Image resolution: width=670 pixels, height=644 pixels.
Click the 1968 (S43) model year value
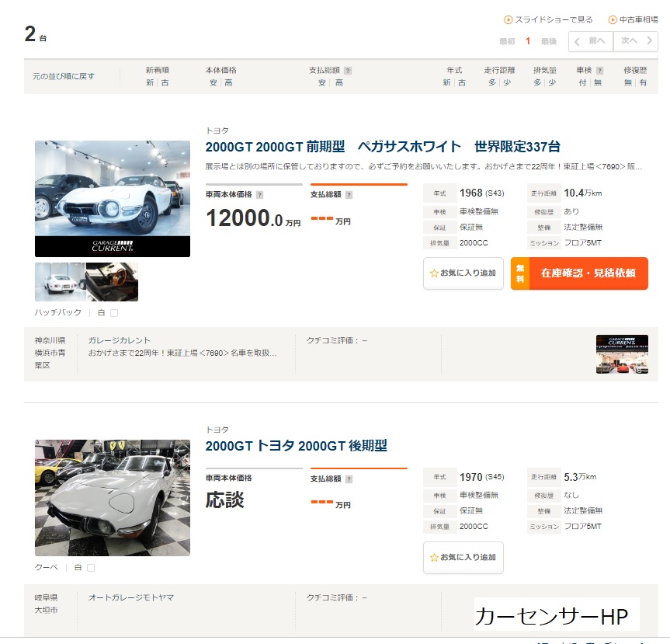(x=481, y=193)
